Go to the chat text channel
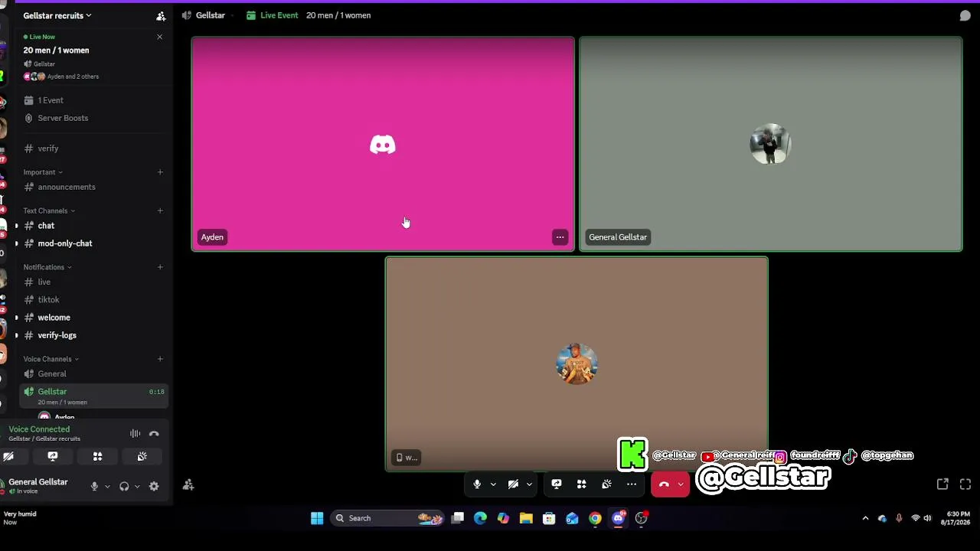This screenshot has width=980, height=551. [93, 226]
